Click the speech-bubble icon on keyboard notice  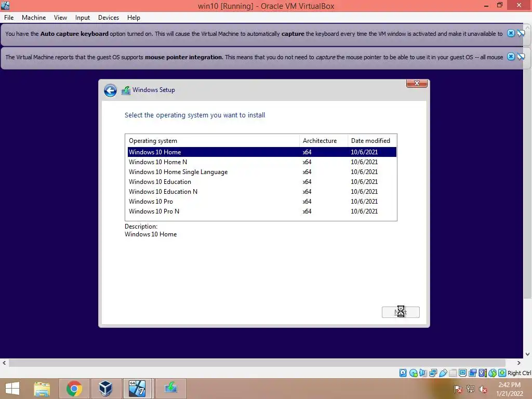point(521,33)
